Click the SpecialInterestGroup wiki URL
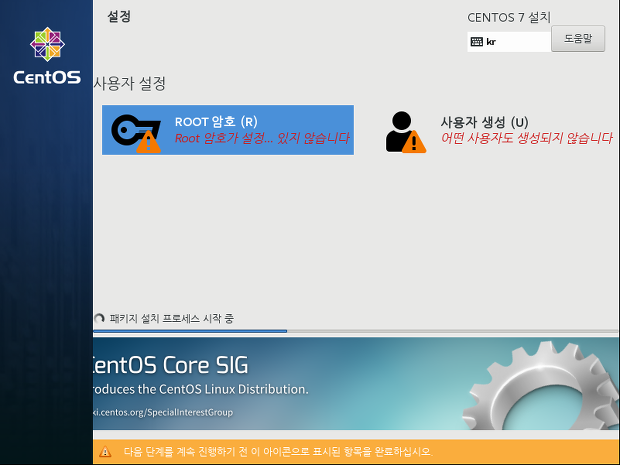The image size is (620, 465). [163, 412]
